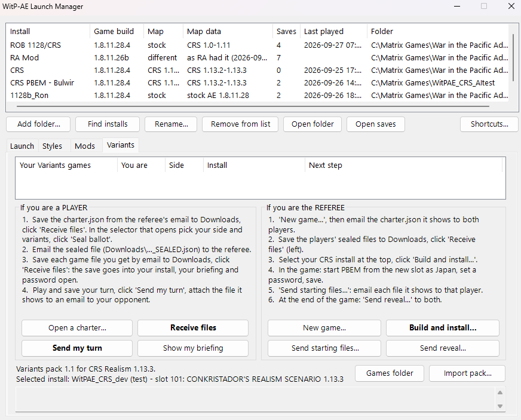The width and height of the screenshot is (521, 420).
Task: Sort by the Game build column header
Action: pos(117,32)
